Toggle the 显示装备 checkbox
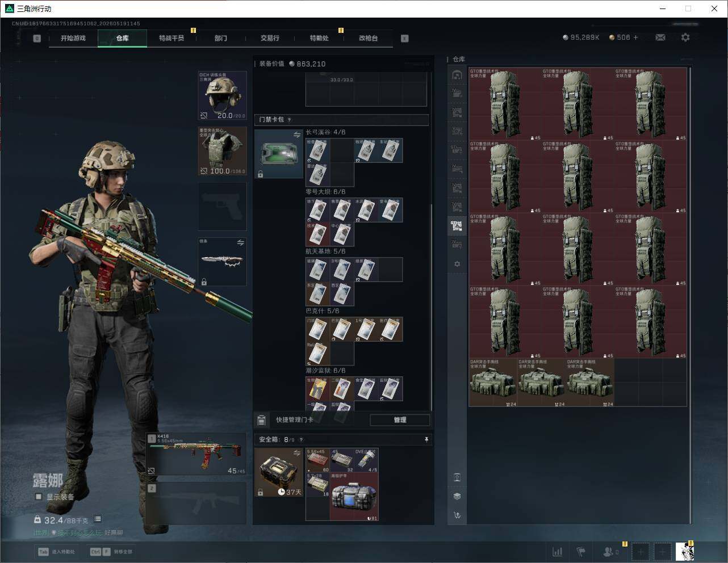Image resolution: width=728 pixels, height=563 pixels. (39, 497)
